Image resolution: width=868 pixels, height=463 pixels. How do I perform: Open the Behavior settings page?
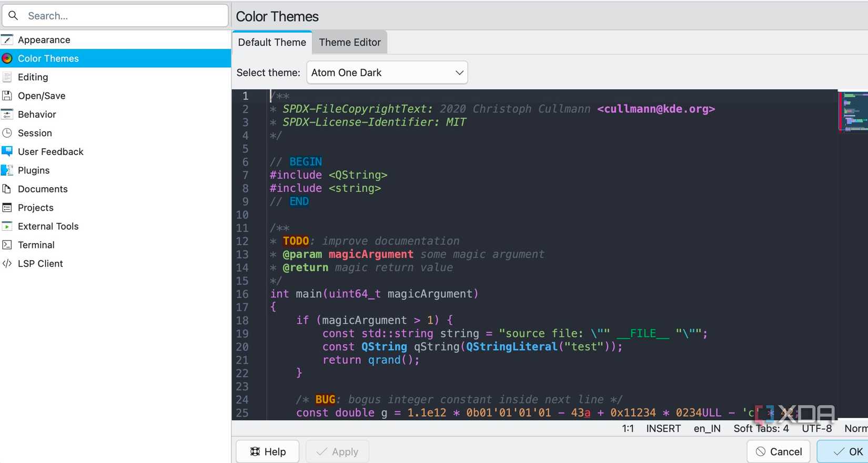(x=116, y=115)
